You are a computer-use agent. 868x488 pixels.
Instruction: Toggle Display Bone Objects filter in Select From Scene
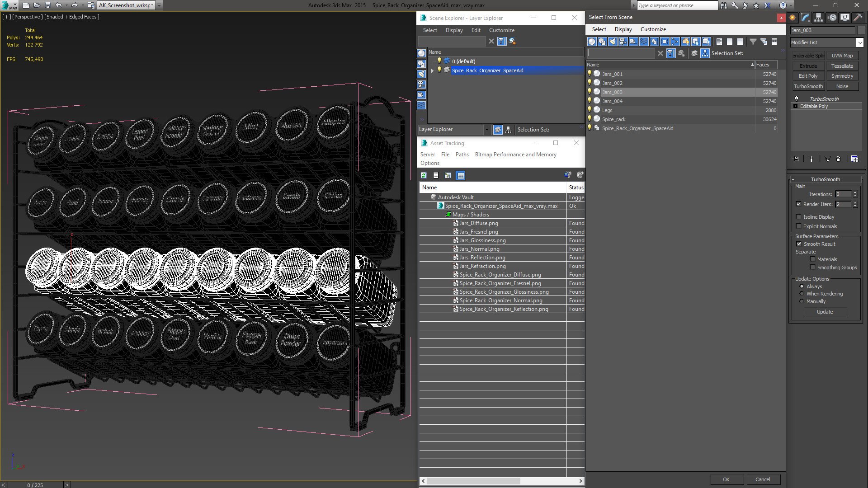(675, 42)
